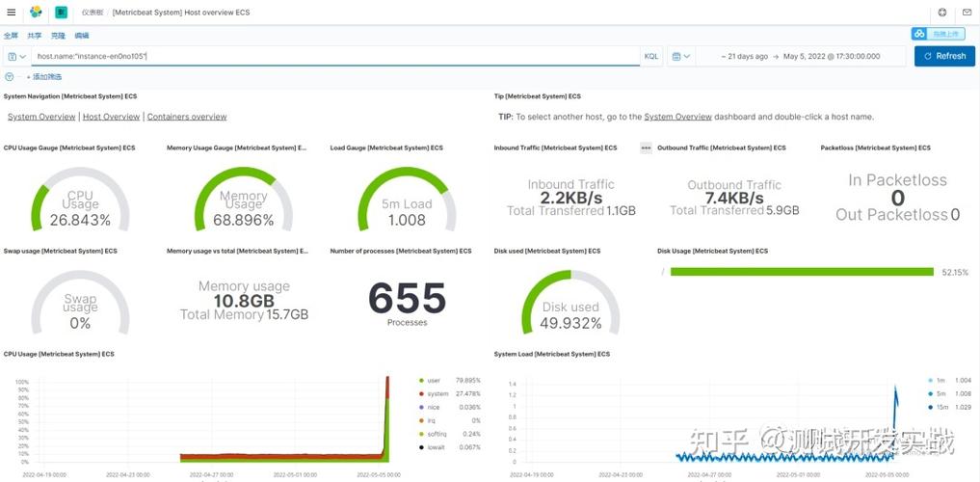The height and width of the screenshot is (482, 980).
Task: Open the help icon at top right
Action: click(942, 12)
